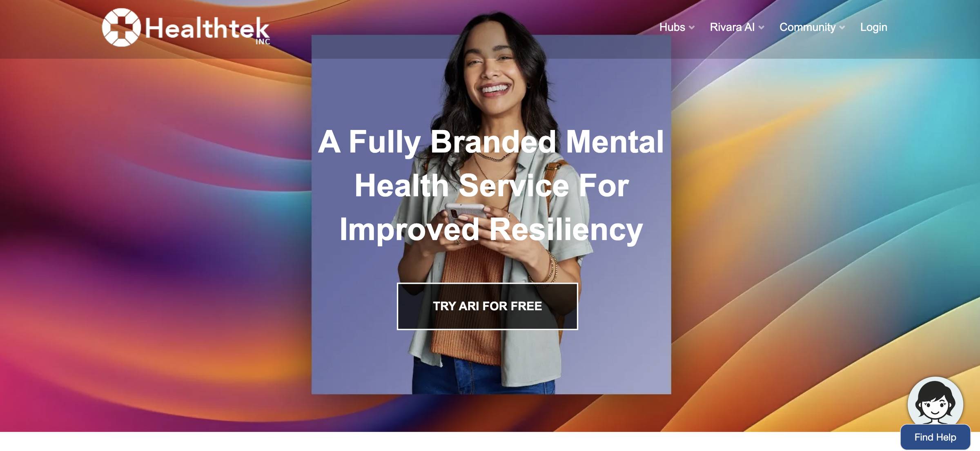Click the phone held in the photo
Screen dimensions: 980x451
pos(465,212)
